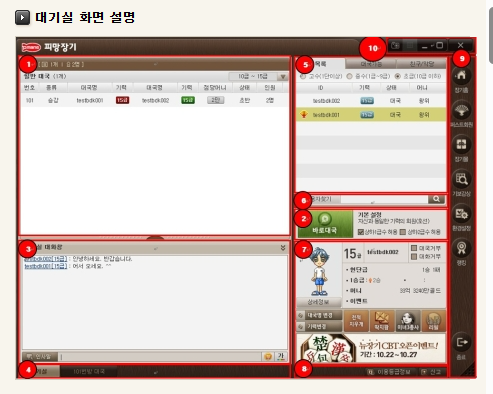The image size is (493, 394).
Task: Click the 신고 report button in footer
Action: [432, 372]
